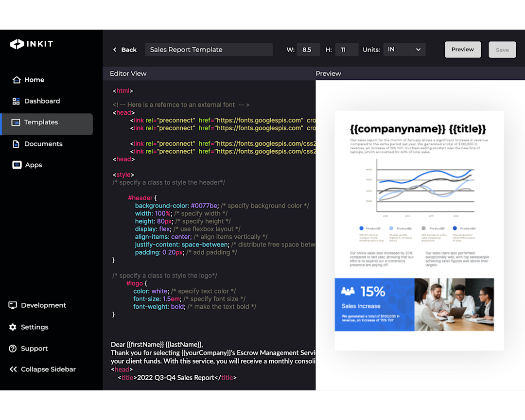
Task: Click the Sales Report Template name field
Action: point(209,50)
